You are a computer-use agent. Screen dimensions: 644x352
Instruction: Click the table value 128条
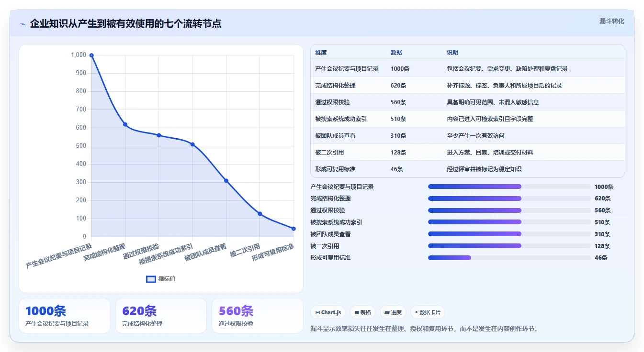398,153
